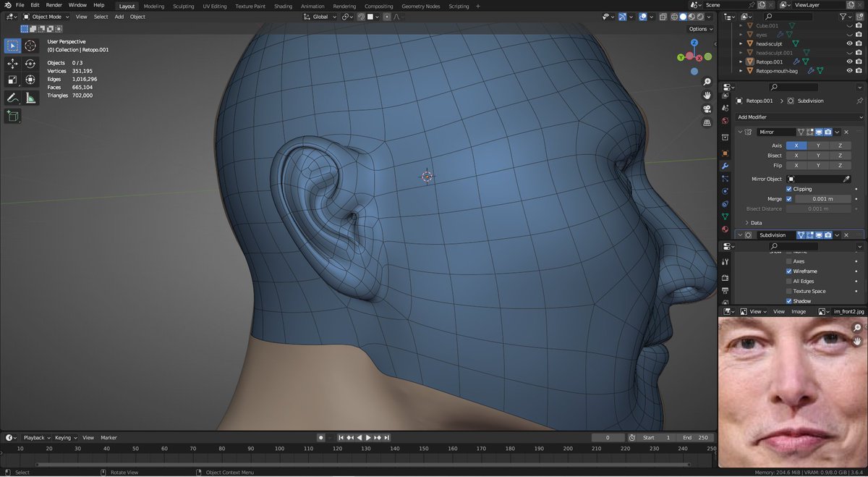
Task: Click the Merge distance 0.001 m field
Action: pyautogui.click(x=822, y=199)
